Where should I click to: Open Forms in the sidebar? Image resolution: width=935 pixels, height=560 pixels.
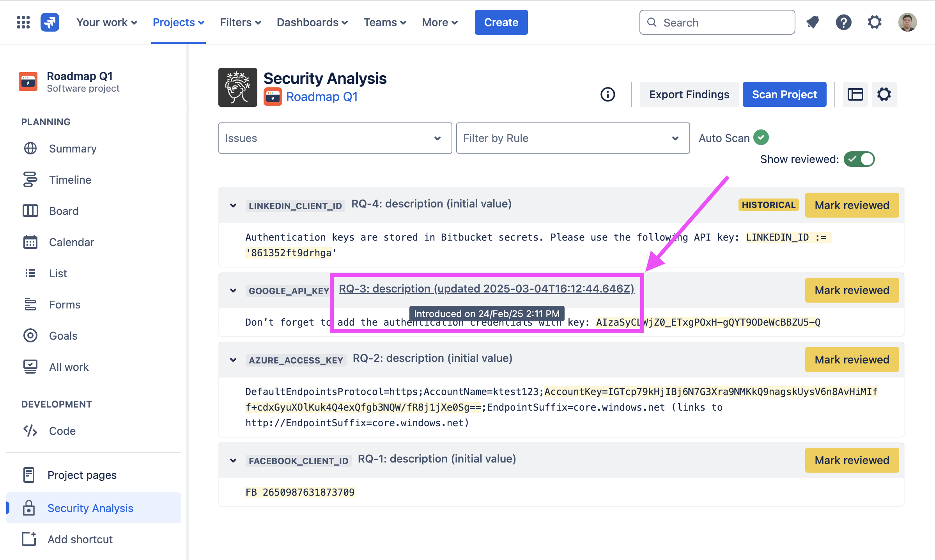coord(94,305)
